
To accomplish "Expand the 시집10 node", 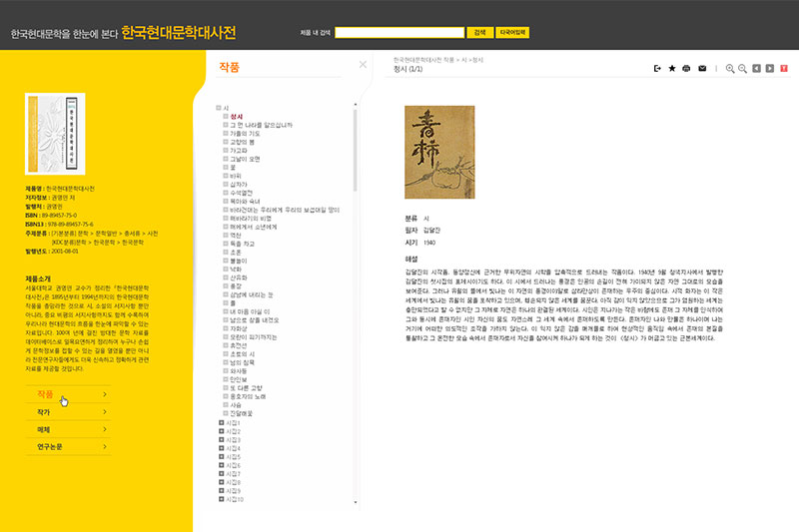I will [x=221, y=499].
